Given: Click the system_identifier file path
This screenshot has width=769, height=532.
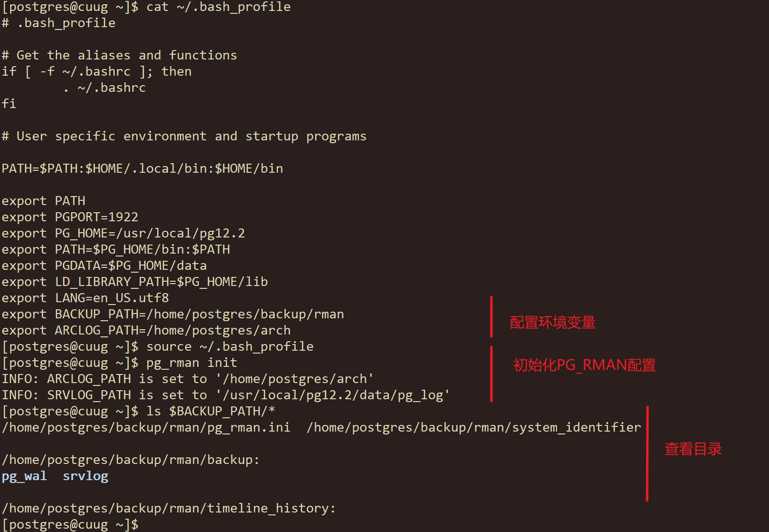Looking at the screenshot, I should (474, 427).
